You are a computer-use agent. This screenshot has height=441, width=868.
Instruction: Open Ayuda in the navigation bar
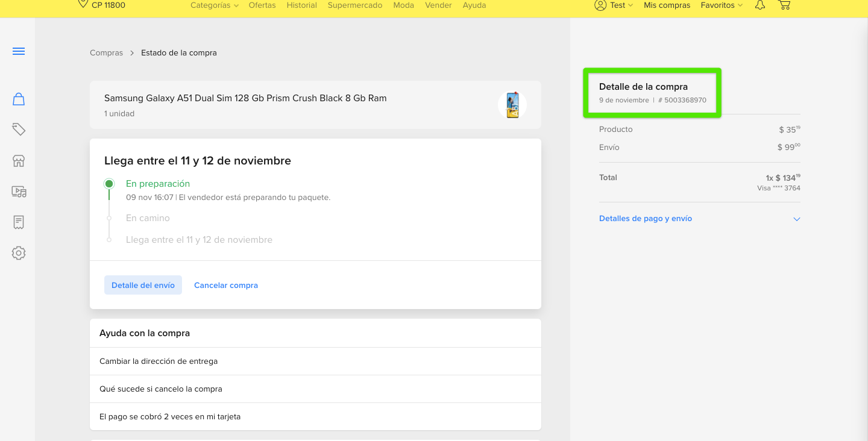pos(474,5)
